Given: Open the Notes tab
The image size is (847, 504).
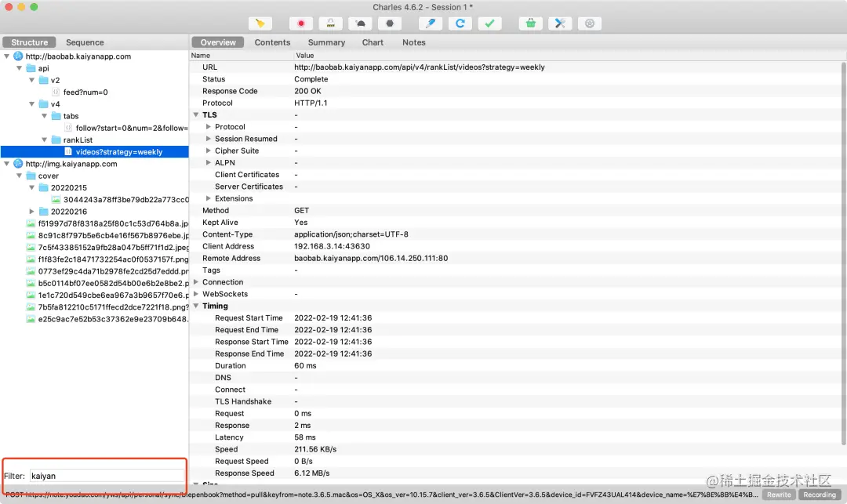Looking at the screenshot, I should [x=414, y=42].
